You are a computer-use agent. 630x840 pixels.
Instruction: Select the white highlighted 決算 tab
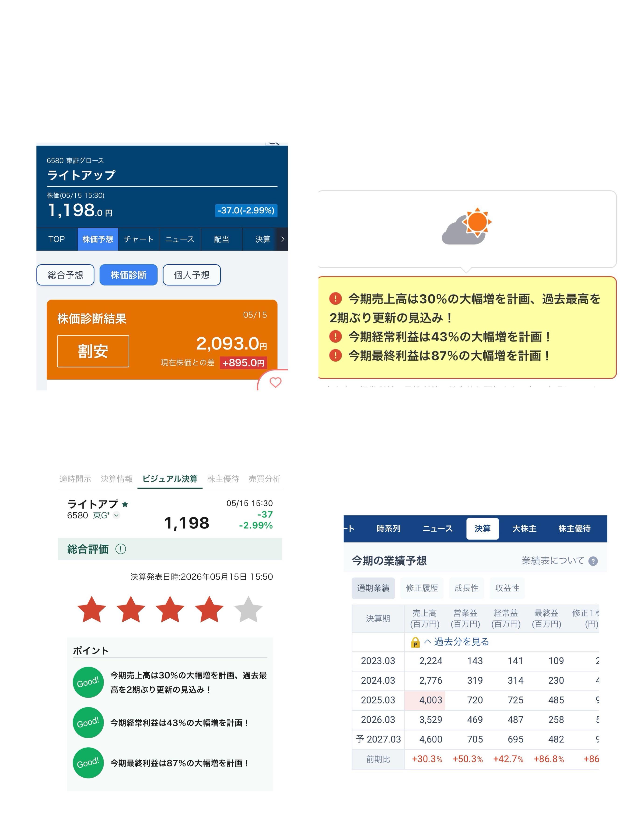click(x=483, y=528)
